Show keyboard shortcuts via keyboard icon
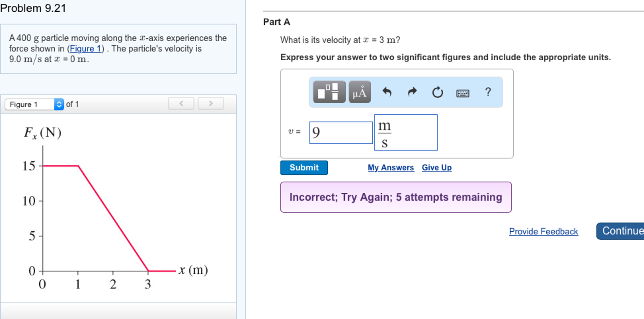Viewport: 644px width, 319px height. coord(462,93)
